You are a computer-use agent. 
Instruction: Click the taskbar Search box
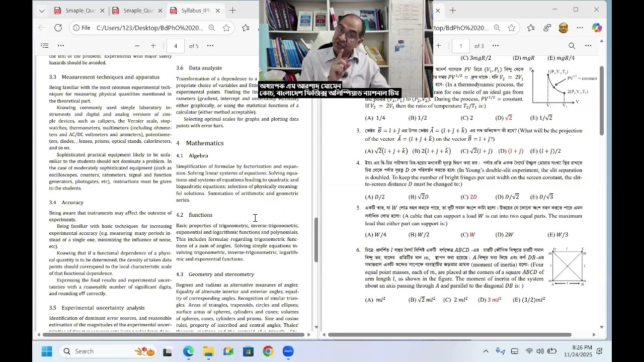pyautogui.click(x=109, y=351)
